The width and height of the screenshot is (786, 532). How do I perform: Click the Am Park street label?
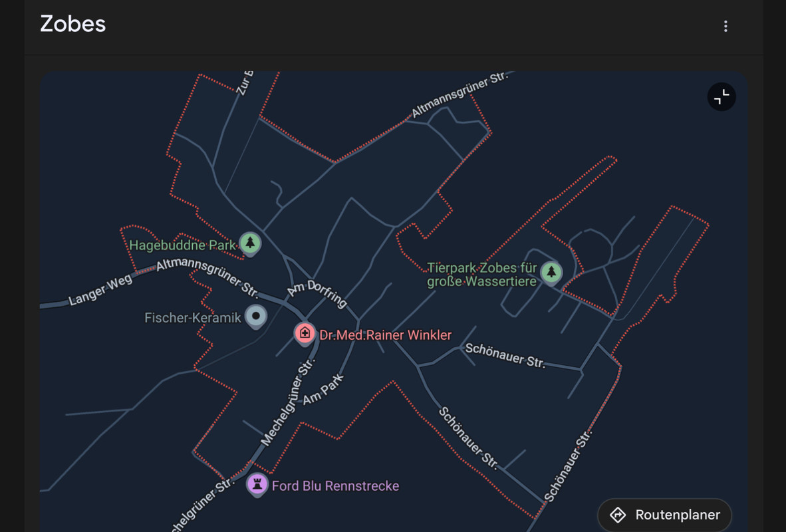point(323,389)
